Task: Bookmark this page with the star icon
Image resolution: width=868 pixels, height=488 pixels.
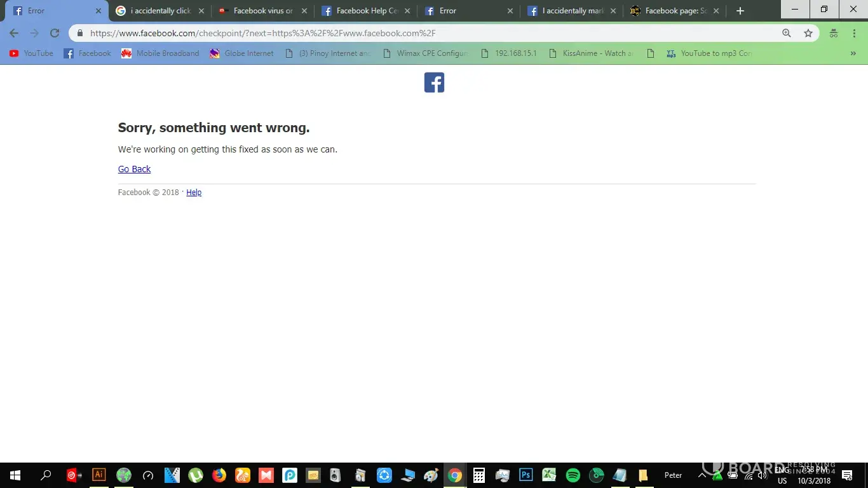Action: [x=808, y=34]
